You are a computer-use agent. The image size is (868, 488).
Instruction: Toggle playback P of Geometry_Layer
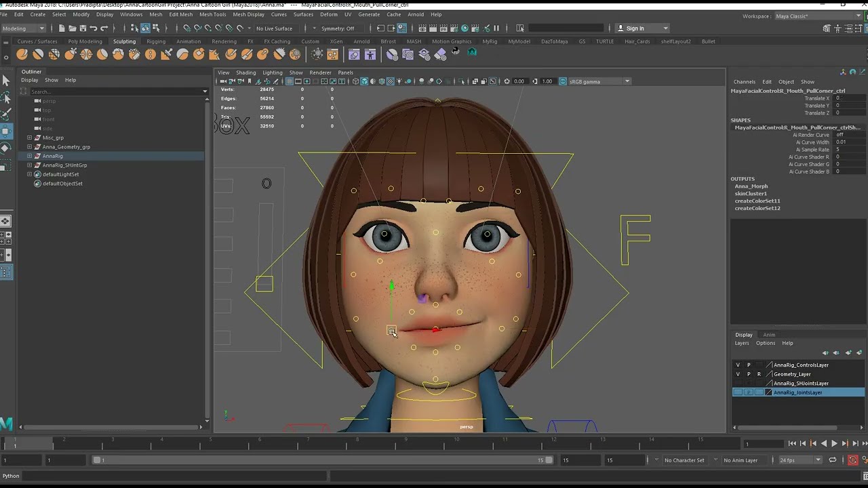pyautogui.click(x=749, y=374)
